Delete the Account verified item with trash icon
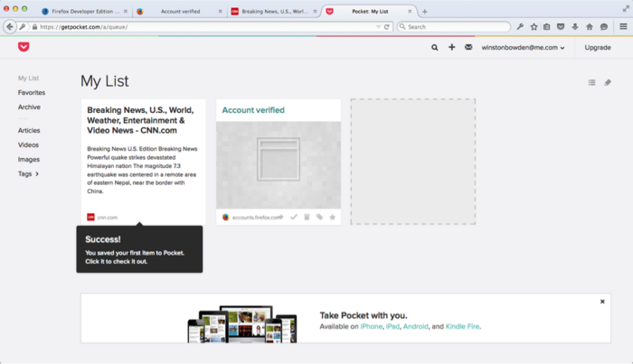633x364 pixels. pyautogui.click(x=307, y=217)
